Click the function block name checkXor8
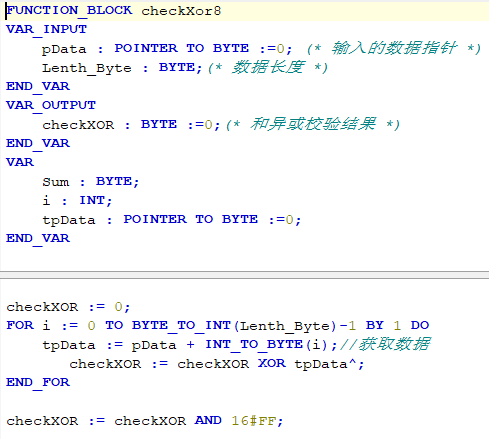489x439 pixels. click(x=181, y=11)
